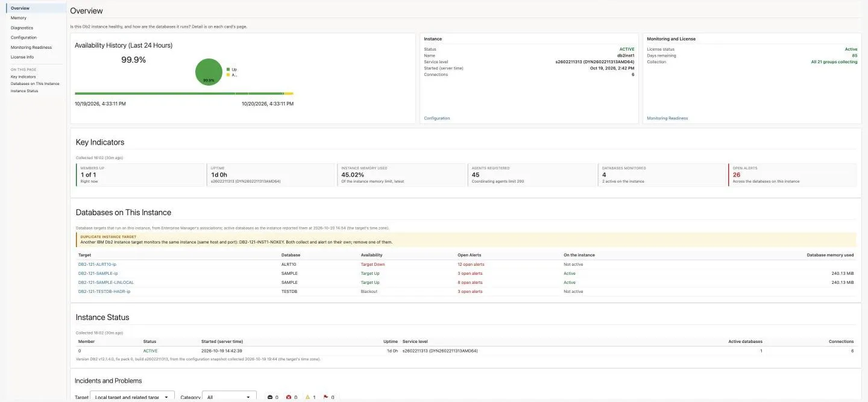Click the Target column header
Image resolution: width=868 pixels, height=402 pixels.
point(84,255)
